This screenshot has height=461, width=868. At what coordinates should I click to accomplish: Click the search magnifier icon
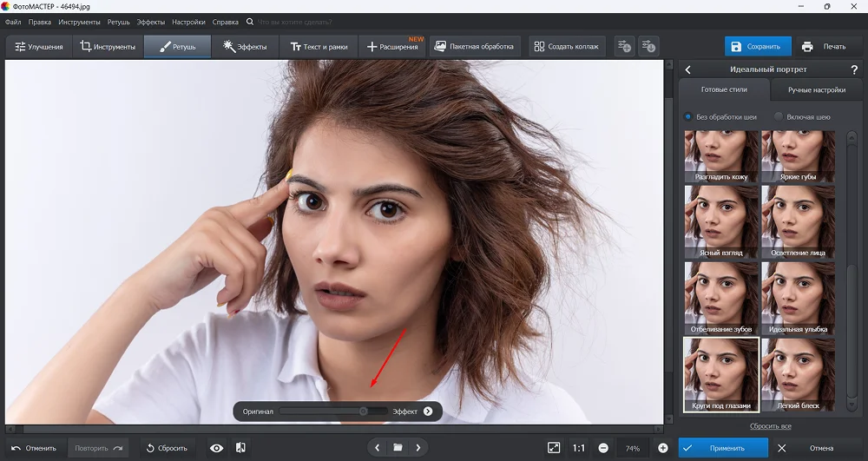(250, 22)
